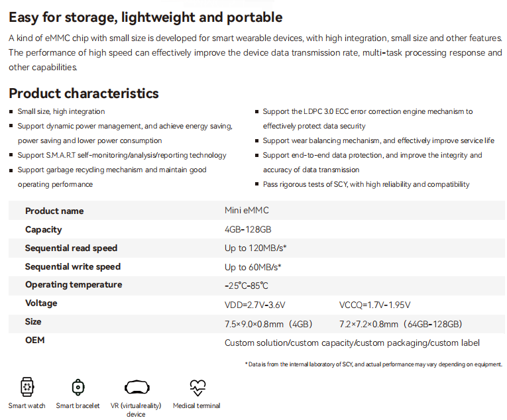Click the 'Operating temperature' row label
507x420 pixels.
[74, 285]
